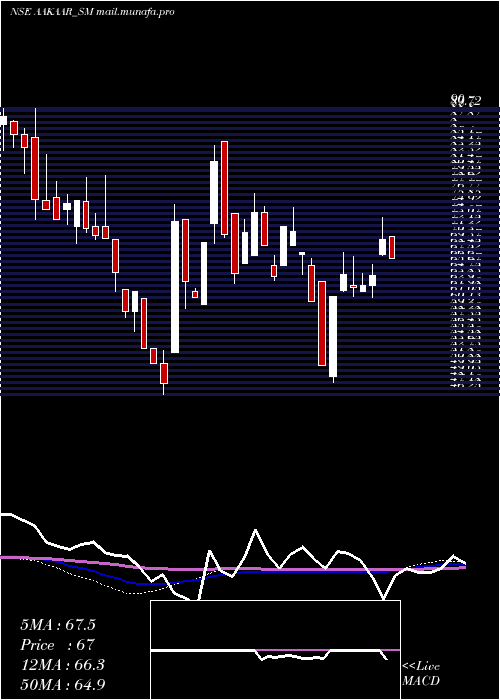Viewport: 500px width, 700px height.
Task: Click the '5MA : 67.5' value
Action: (x=58, y=625)
